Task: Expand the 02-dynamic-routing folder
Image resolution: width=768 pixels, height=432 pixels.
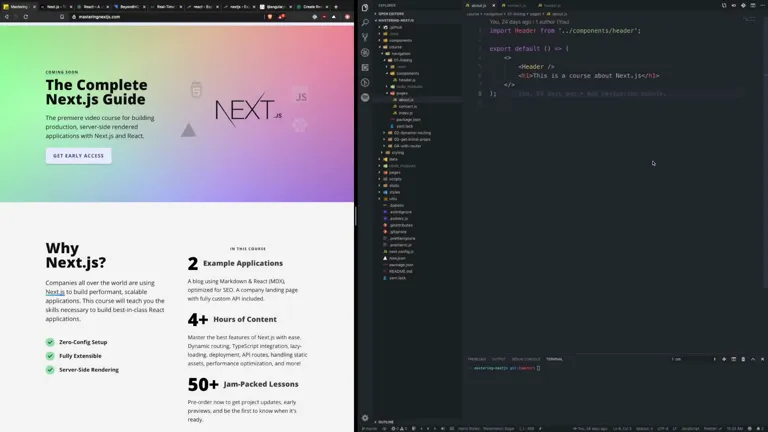Action: tap(411, 133)
